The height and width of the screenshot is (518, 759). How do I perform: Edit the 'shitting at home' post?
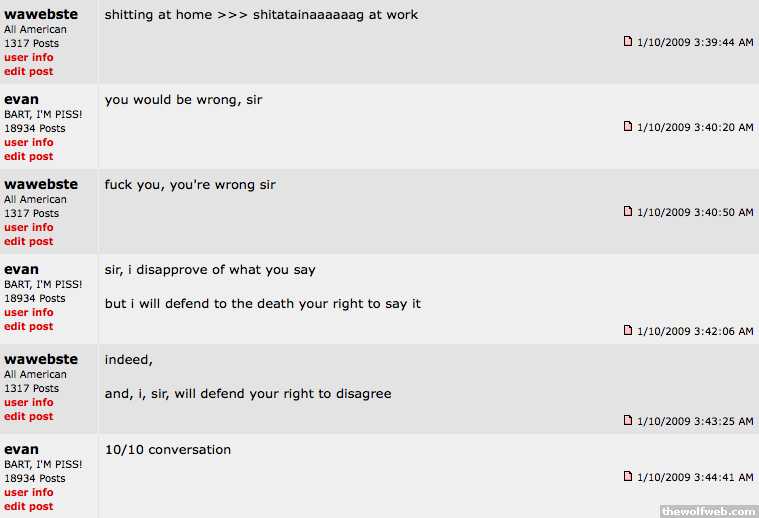point(29,71)
